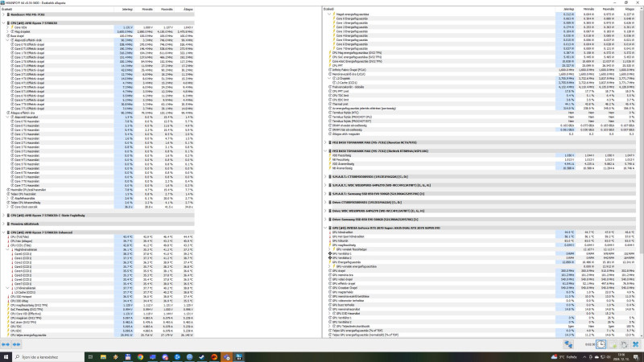Collapse the AMD Ryzen 7 Enhanced group
Image resolution: width=644 pixels, height=362 pixels.
[4, 232]
